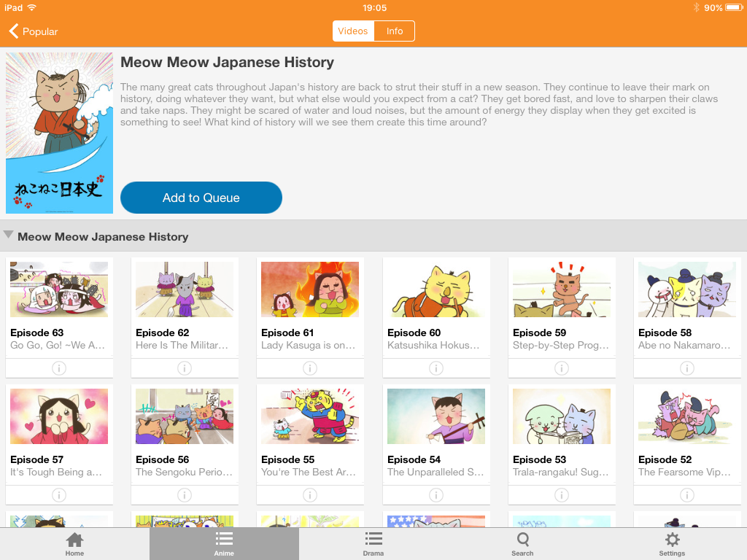This screenshot has width=747, height=560.
Task: Open the Drama tab
Action: [x=373, y=544]
